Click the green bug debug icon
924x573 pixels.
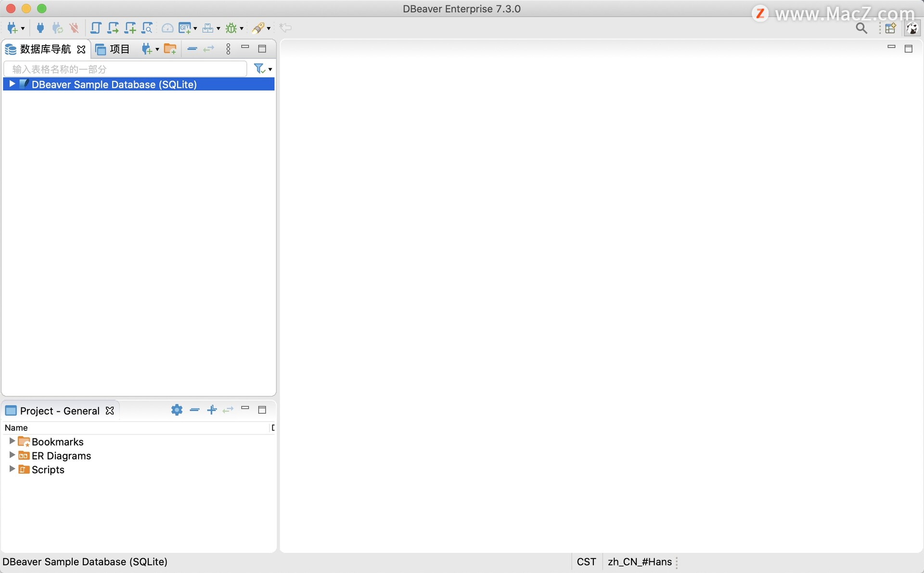pyautogui.click(x=231, y=28)
